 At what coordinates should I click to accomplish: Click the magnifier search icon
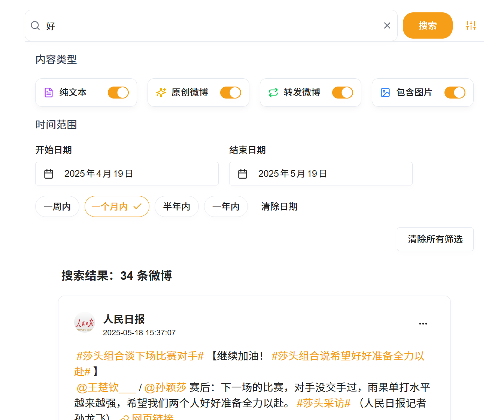tap(35, 25)
